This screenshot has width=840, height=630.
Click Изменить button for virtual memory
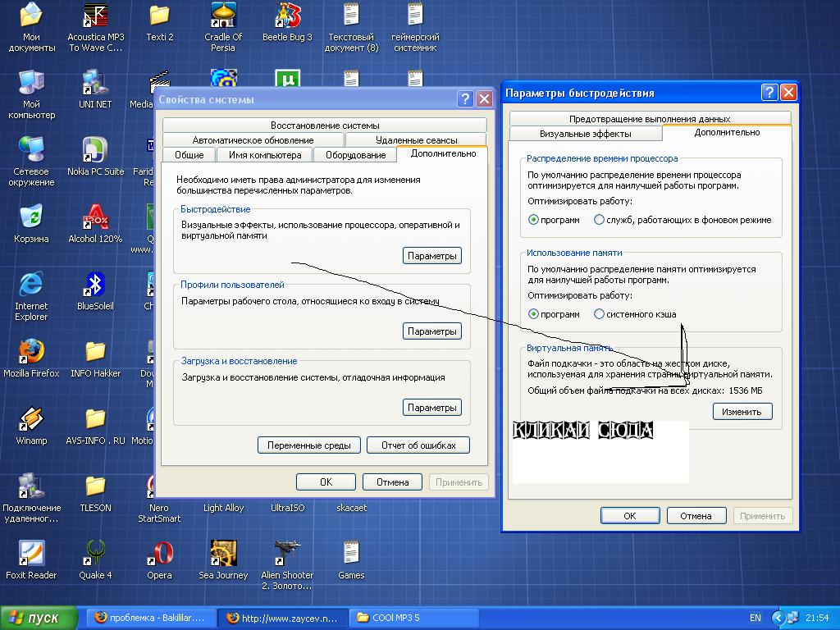(742, 412)
